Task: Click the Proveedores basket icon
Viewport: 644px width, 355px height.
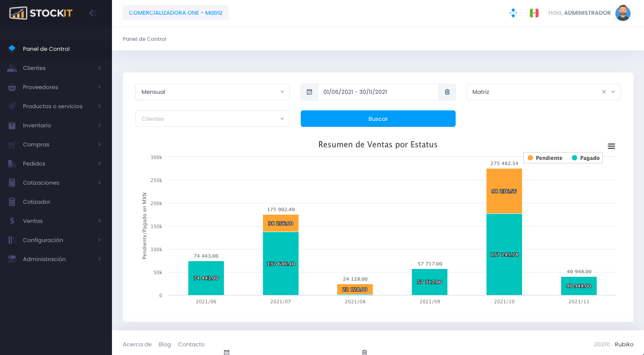Action: coord(12,87)
